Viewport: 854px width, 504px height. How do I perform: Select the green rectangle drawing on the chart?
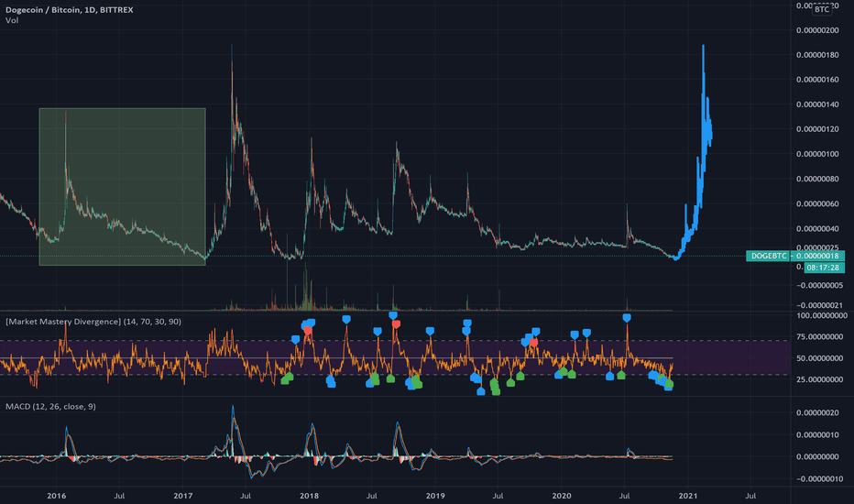(122, 186)
